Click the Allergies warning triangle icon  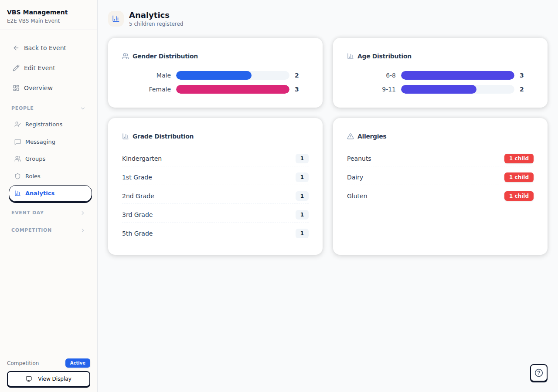coord(350,136)
